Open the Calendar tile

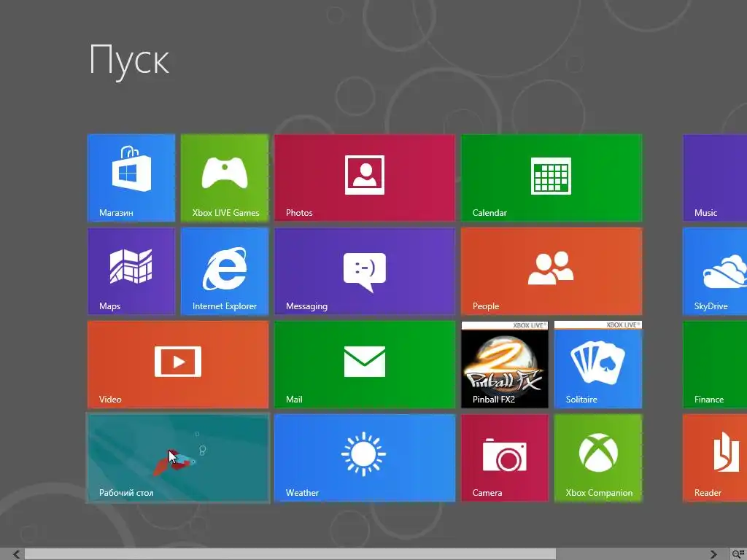(551, 178)
